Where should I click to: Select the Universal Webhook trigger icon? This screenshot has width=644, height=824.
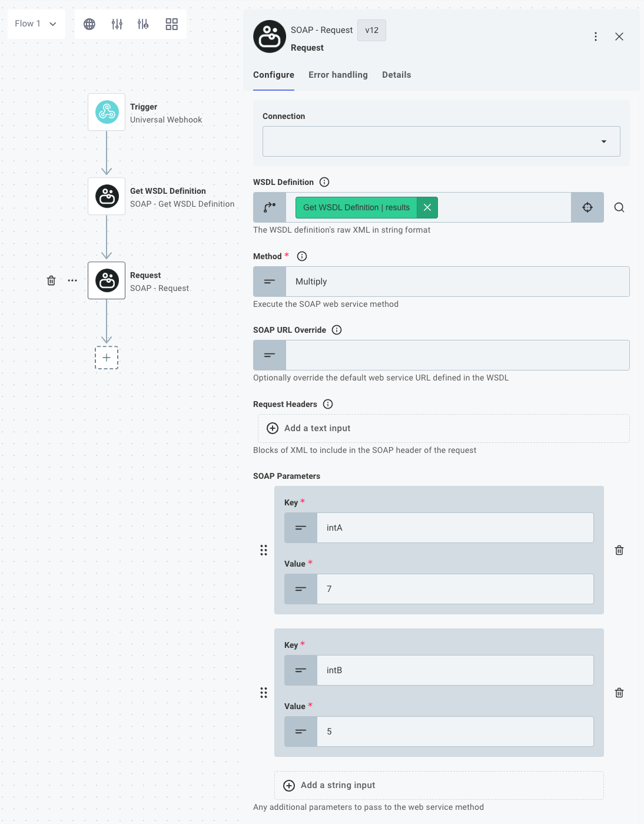[x=107, y=111]
